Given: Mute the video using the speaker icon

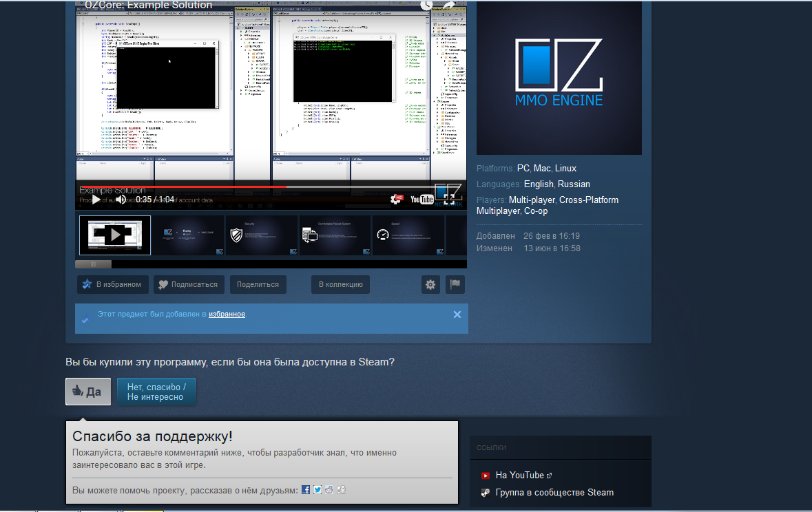Looking at the screenshot, I should (121, 200).
